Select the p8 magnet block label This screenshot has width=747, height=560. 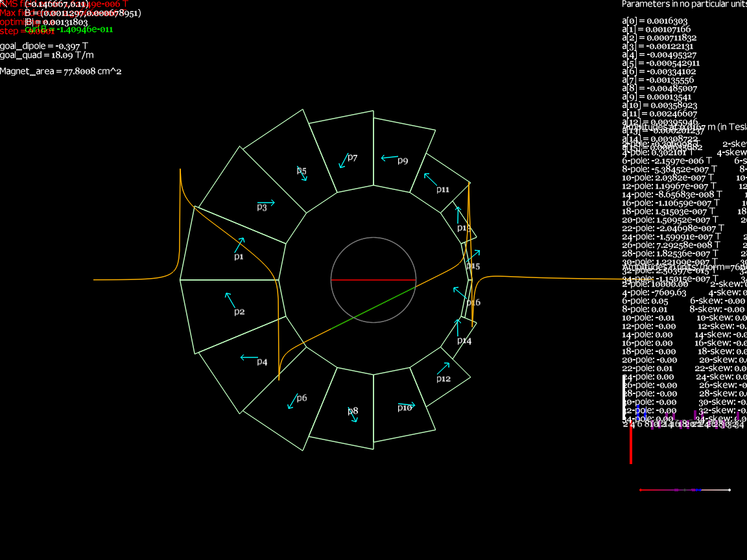tap(352, 411)
